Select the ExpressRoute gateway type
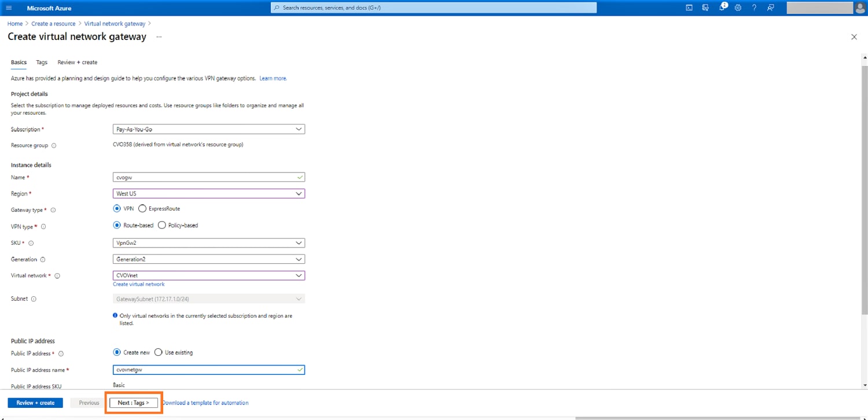868x420 pixels. point(142,209)
